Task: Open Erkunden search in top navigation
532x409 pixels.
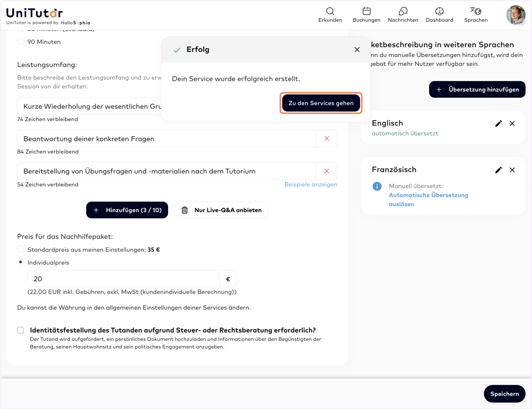Action: tap(330, 15)
